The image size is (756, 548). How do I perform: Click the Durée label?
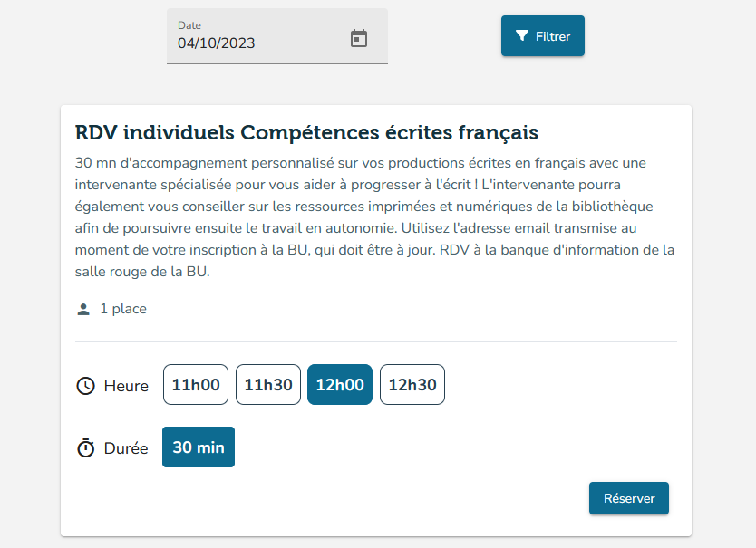click(x=126, y=448)
